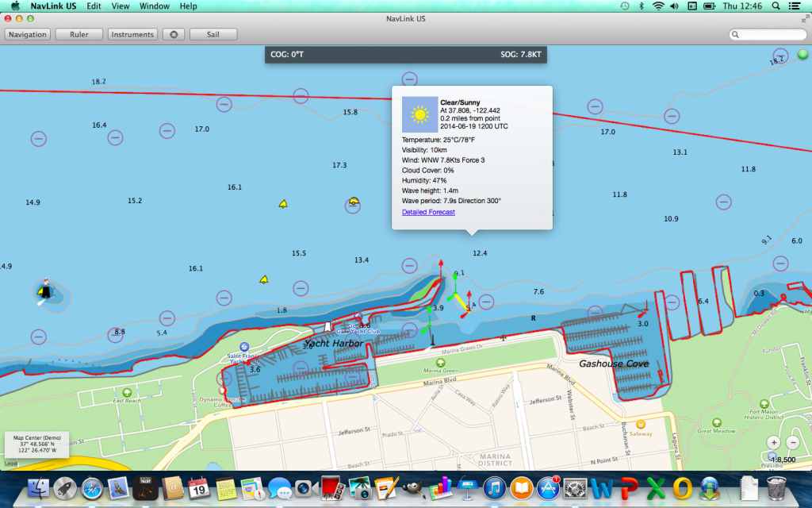Click the green GPS status indicator top right
The image size is (812, 508).
[x=802, y=54]
